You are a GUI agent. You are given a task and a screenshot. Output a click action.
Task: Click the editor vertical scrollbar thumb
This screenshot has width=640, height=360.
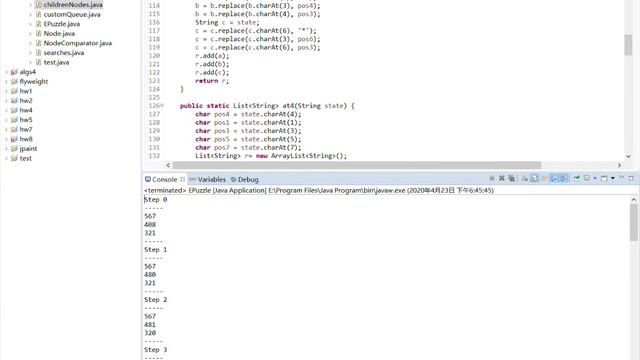pyautogui.click(x=628, y=45)
